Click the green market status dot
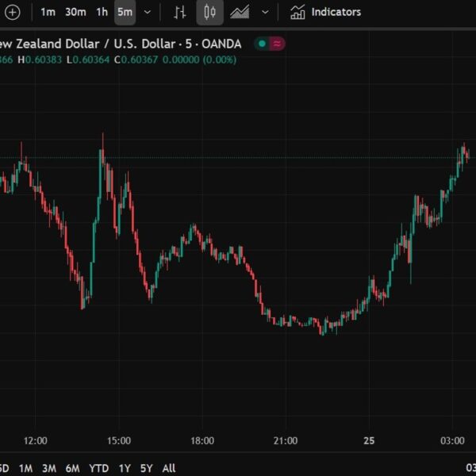The height and width of the screenshot is (476, 476). coord(262,44)
